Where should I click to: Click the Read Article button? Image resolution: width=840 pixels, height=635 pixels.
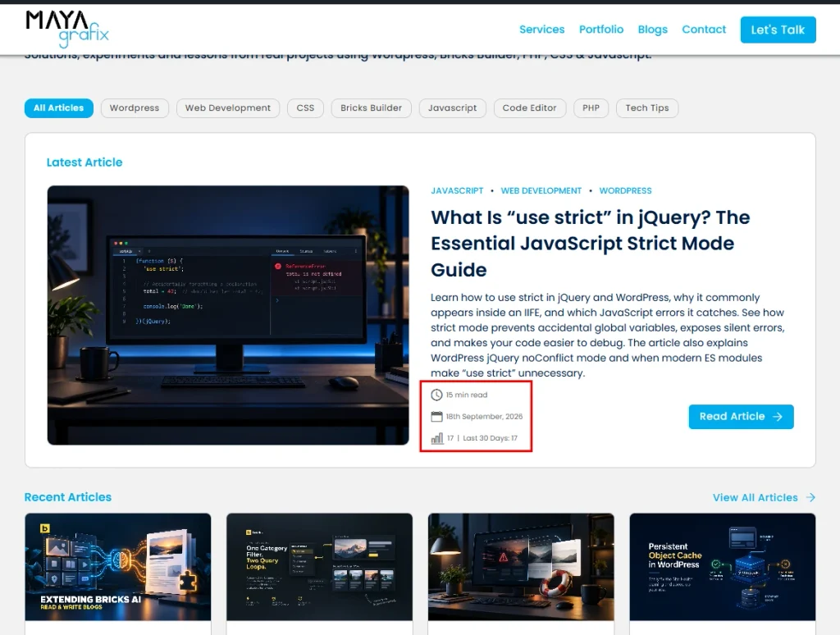(741, 417)
